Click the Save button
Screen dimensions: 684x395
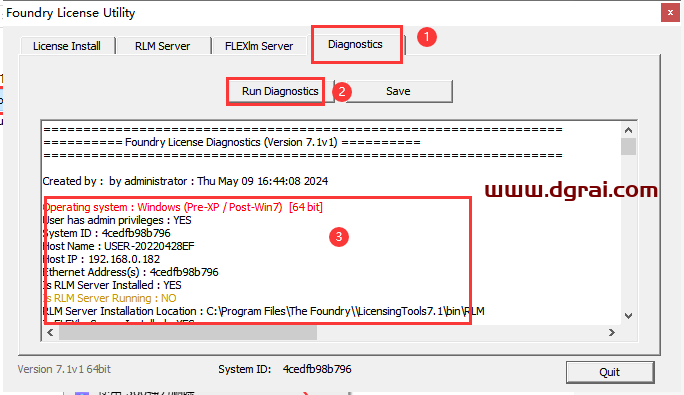pos(398,91)
